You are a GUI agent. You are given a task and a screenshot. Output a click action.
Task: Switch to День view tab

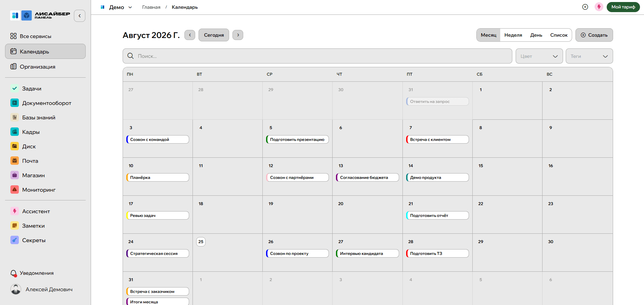(x=536, y=35)
